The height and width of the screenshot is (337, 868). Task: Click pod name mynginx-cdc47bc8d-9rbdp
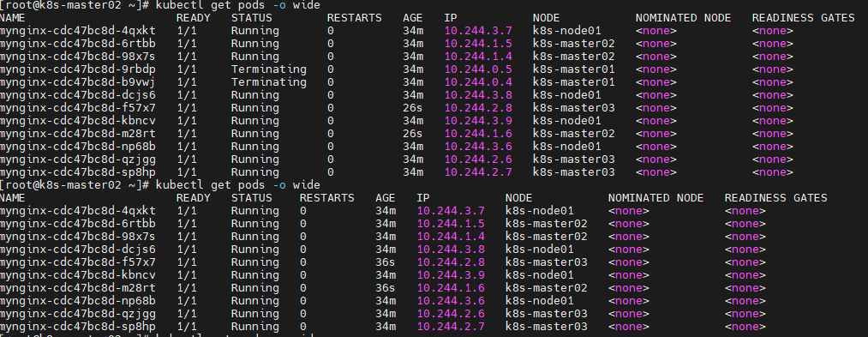click(x=77, y=69)
